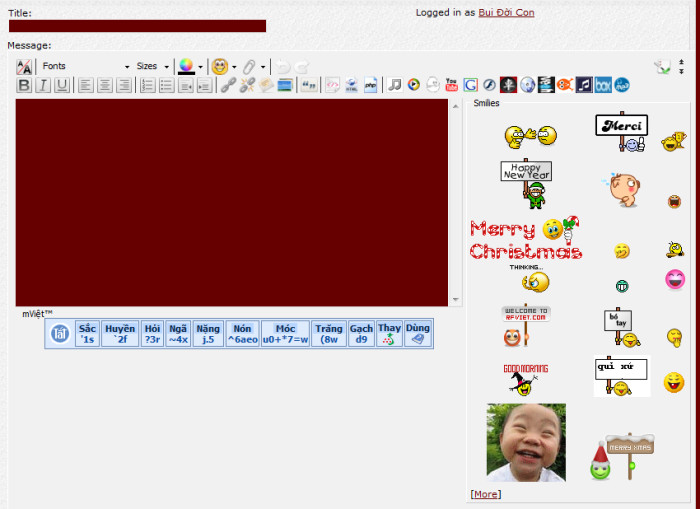Click the PHP code tag icon
Screen dimensions: 700x509
370,85
